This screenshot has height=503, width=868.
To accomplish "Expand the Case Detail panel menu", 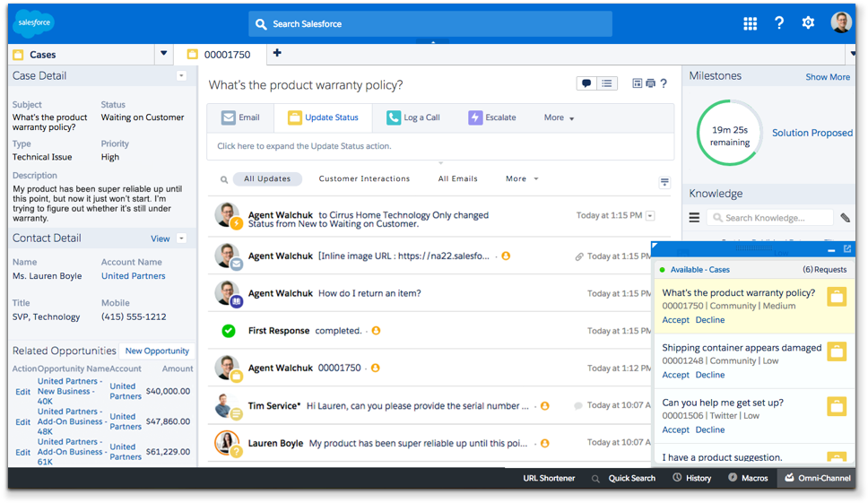I will [x=181, y=76].
